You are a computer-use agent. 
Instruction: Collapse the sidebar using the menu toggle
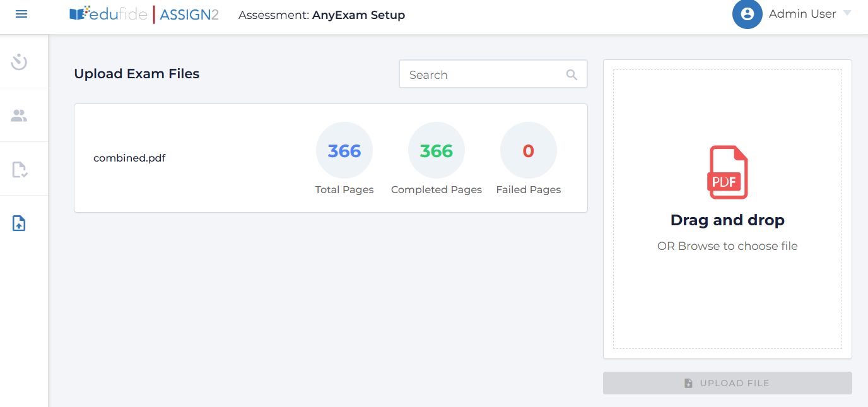click(x=21, y=13)
